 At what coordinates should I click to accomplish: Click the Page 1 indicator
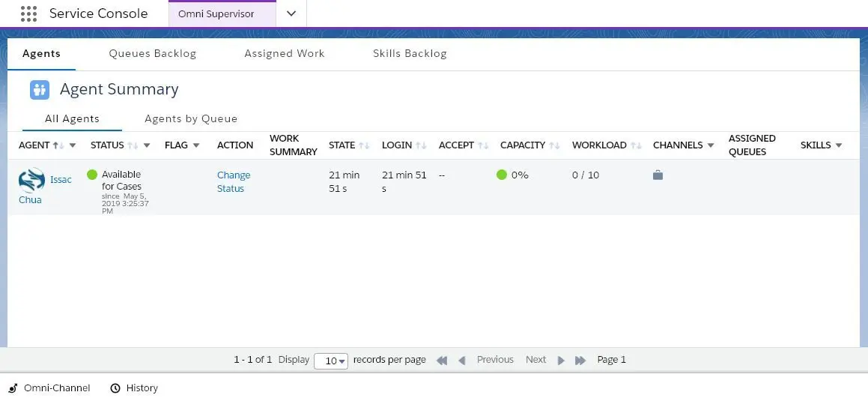point(612,360)
